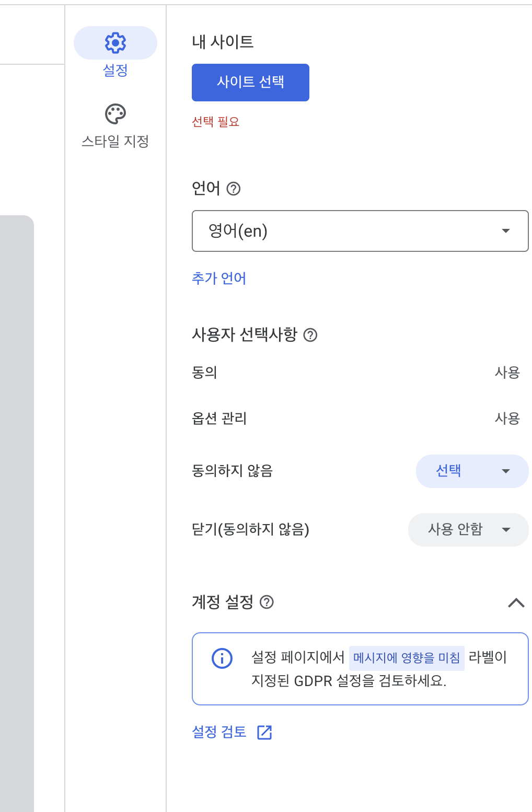The width and height of the screenshot is (532, 812).
Task: Open 동의하지 않음 선택 dropdown
Action: click(x=472, y=471)
